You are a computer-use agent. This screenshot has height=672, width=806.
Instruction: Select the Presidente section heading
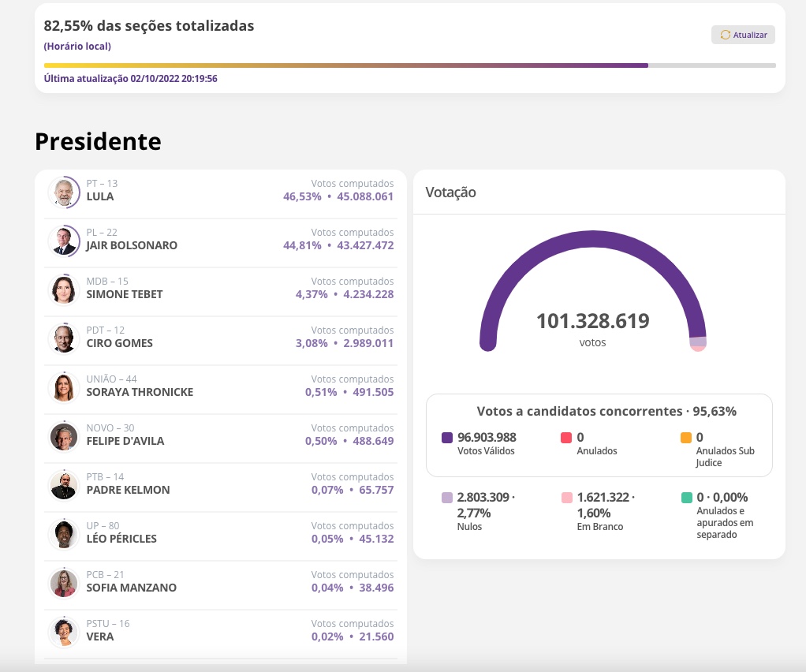(97, 141)
